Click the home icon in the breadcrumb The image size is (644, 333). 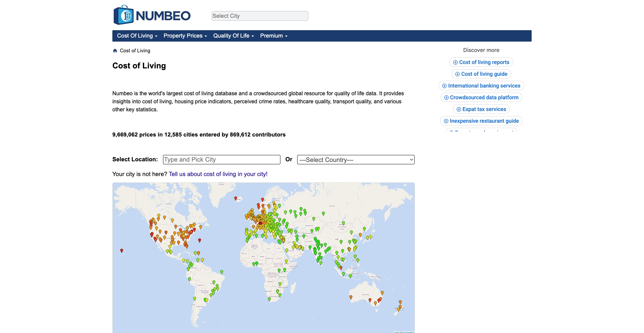point(115,50)
